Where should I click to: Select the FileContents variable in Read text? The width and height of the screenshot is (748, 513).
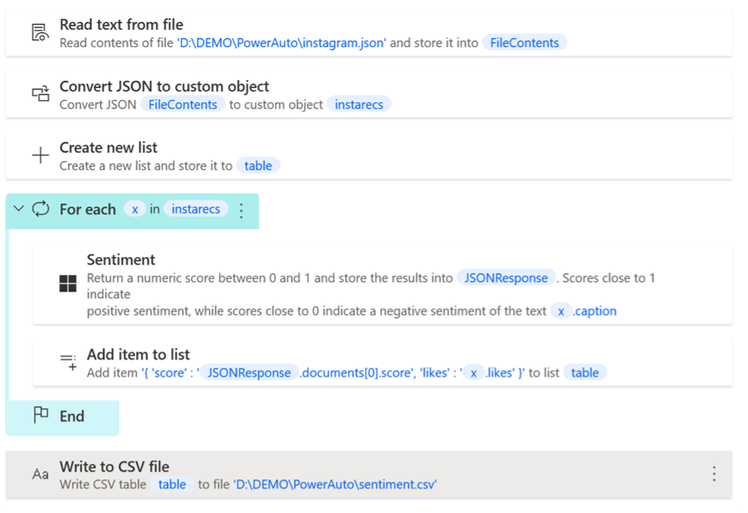(x=525, y=43)
